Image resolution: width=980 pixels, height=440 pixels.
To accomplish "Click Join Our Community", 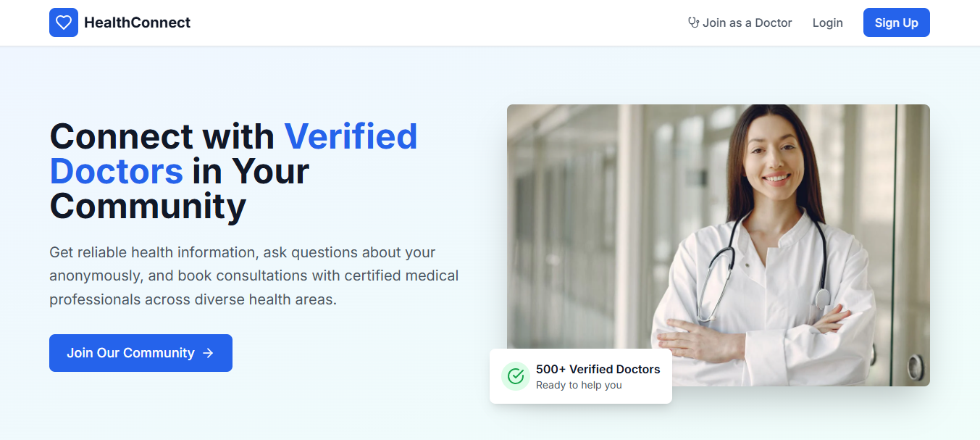I will coord(141,353).
